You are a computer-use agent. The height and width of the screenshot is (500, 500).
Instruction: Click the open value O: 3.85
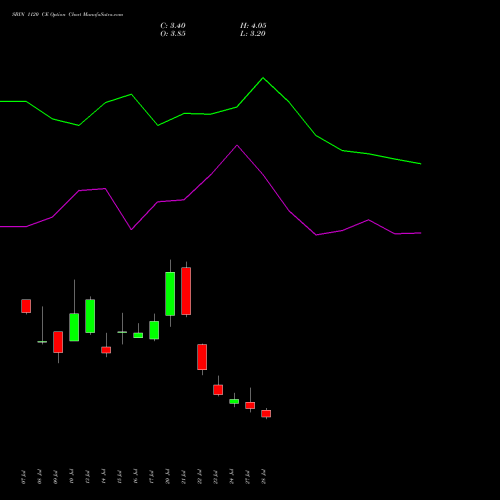(x=173, y=34)
